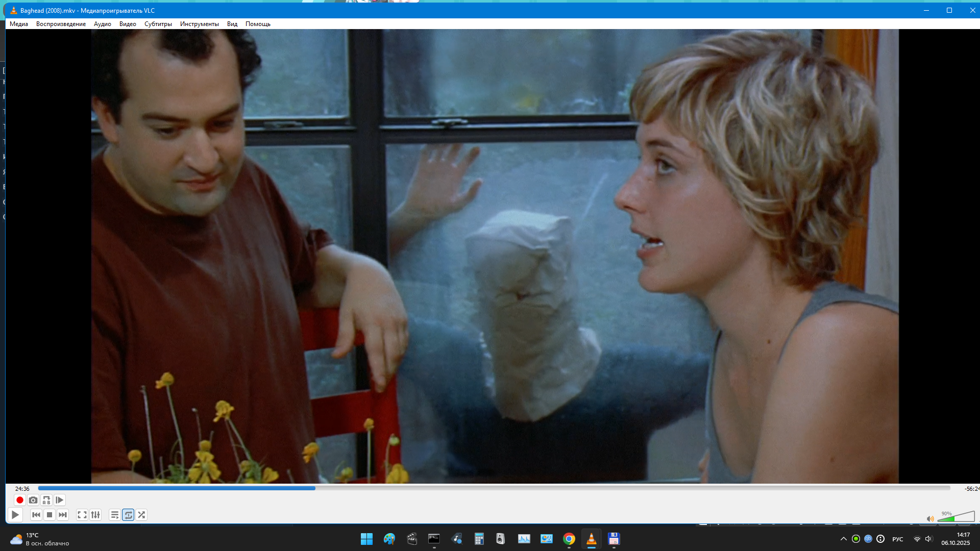Toggle fullscreen video mode

pos(82,515)
